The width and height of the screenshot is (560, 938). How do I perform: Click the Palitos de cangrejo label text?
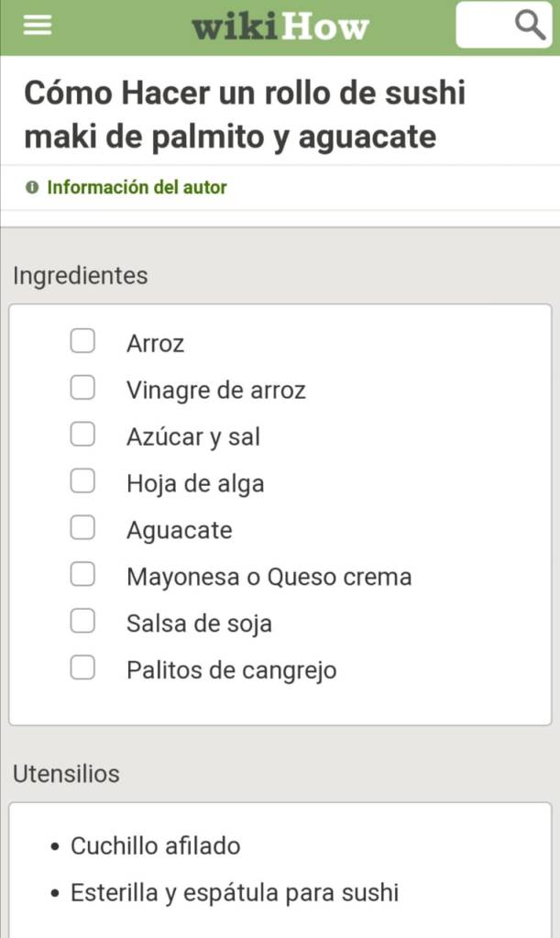point(231,670)
